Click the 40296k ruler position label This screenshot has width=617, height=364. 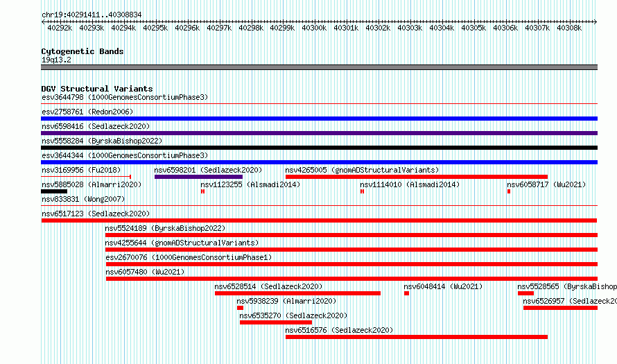tap(187, 28)
